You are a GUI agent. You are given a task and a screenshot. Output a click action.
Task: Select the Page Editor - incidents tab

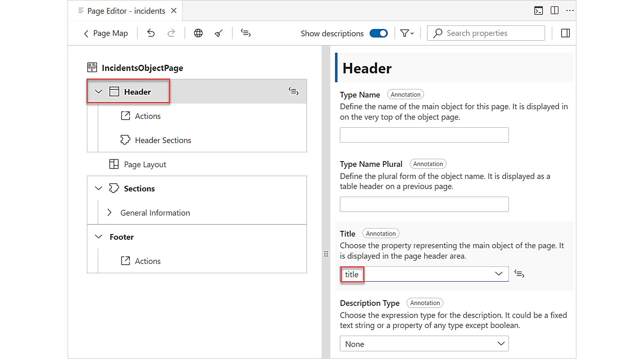tap(126, 11)
